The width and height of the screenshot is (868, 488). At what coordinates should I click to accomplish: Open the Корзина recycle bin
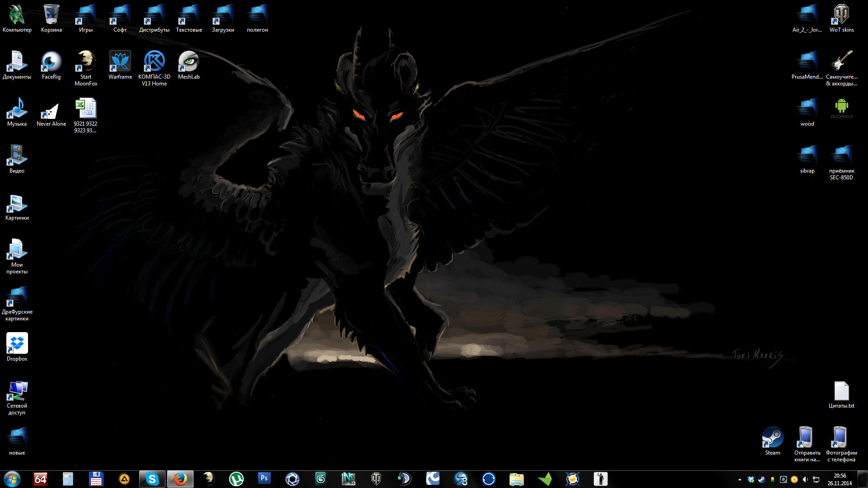coord(51,15)
